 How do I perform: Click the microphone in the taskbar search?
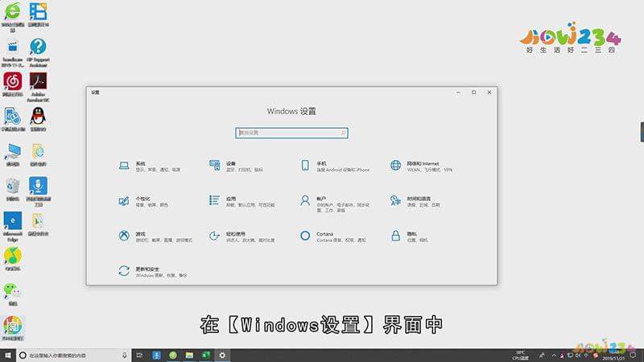[x=125, y=355]
